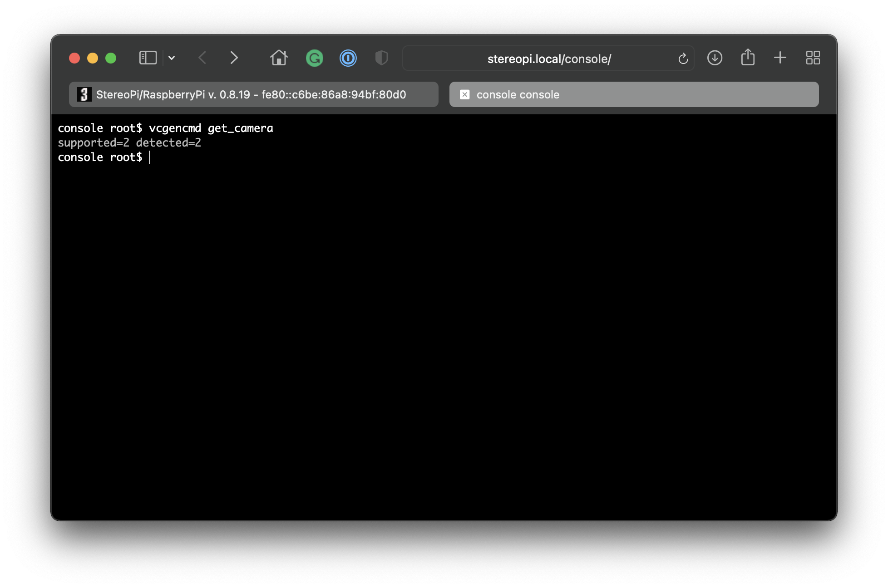This screenshot has width=888, height=588.
Task: Reload the console page
Action: pyautogui.click(x=683, y=59)
